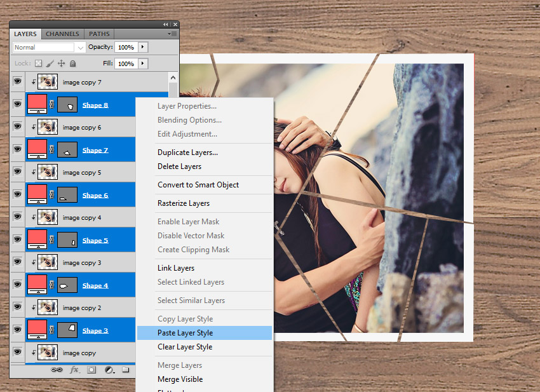This screenshot has height=392, width=540.
Task: Hide the Shape 5 layer
Action: pyautogui.click(x=17, y=239)
